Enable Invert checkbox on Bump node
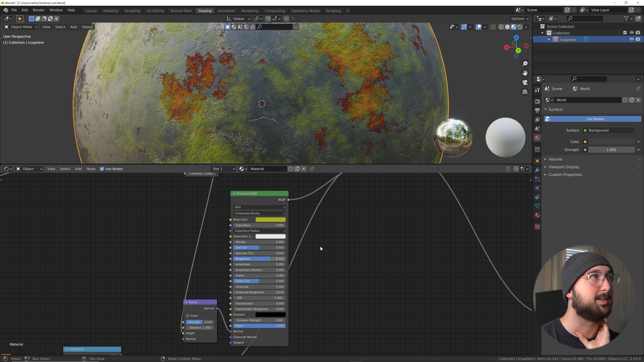This screenshot has height=362, width=644. click(188, 316)
